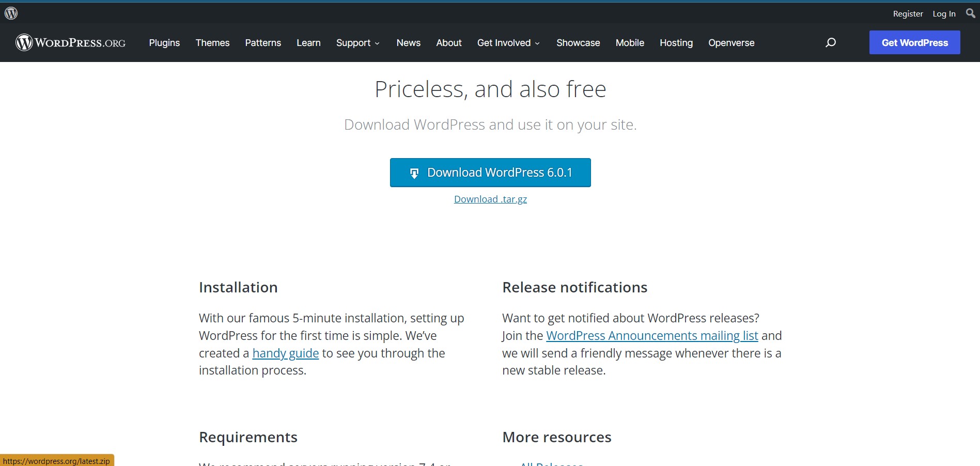
Task: Visit the Showcase page
Action: [578, 43]
